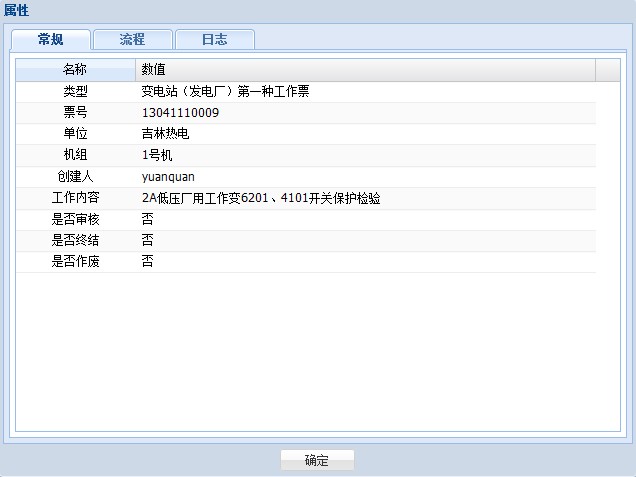The image size is (636, 477).
Task: Select the 工作内容 description value text
Action: click(261, 198)
